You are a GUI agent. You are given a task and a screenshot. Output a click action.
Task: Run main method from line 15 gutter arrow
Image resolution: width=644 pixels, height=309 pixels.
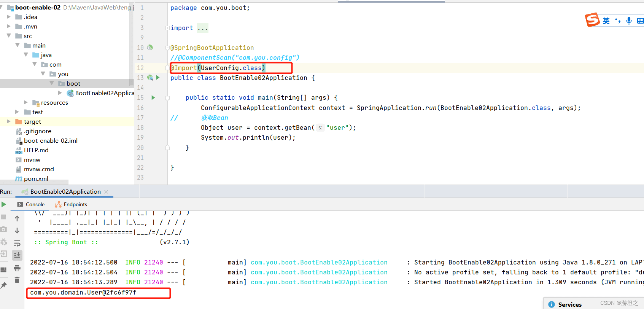[153, 97]
